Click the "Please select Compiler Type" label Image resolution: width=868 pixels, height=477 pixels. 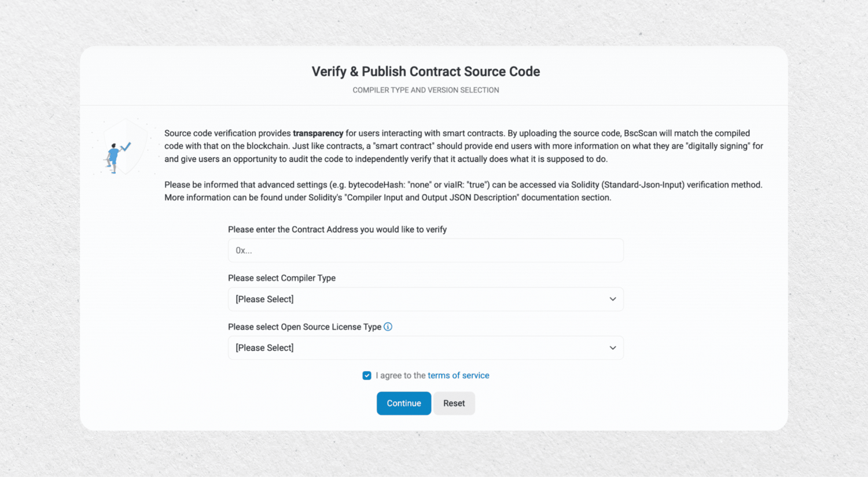282,278
